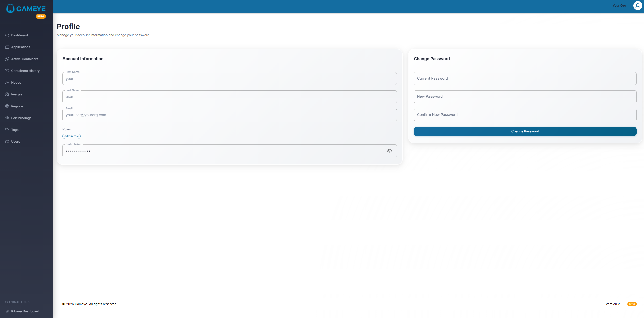Click the Active Containers icon
This screenshot has height=318, width=644.
[7, 59]
